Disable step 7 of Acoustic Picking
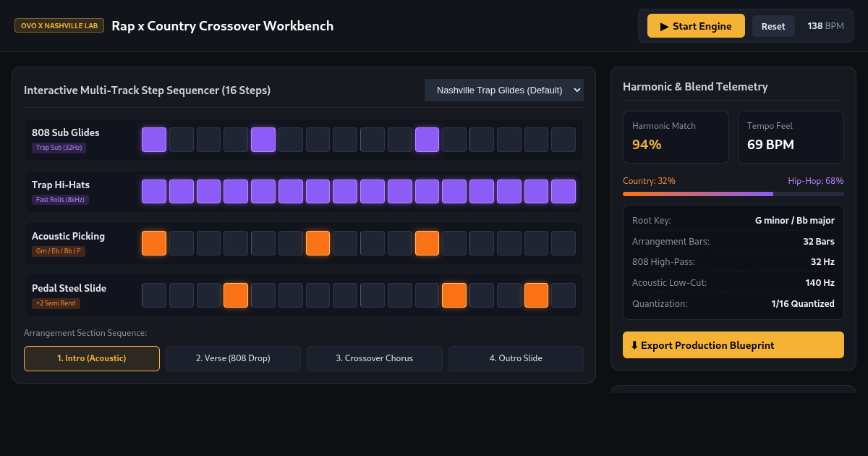The height and width of the screenshot is (456, 868). tap(318, 243)
